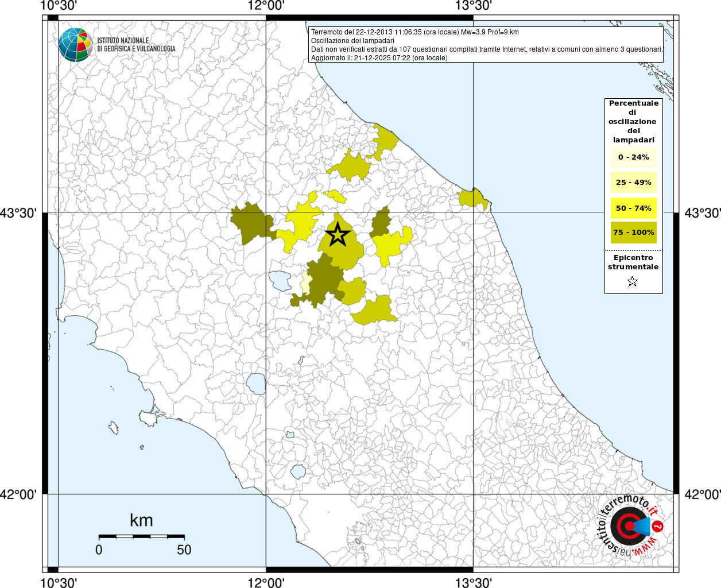721x588 pixels.
Task: Select the 0 - 24% legend swatch
Action: (x=634, y=157)
